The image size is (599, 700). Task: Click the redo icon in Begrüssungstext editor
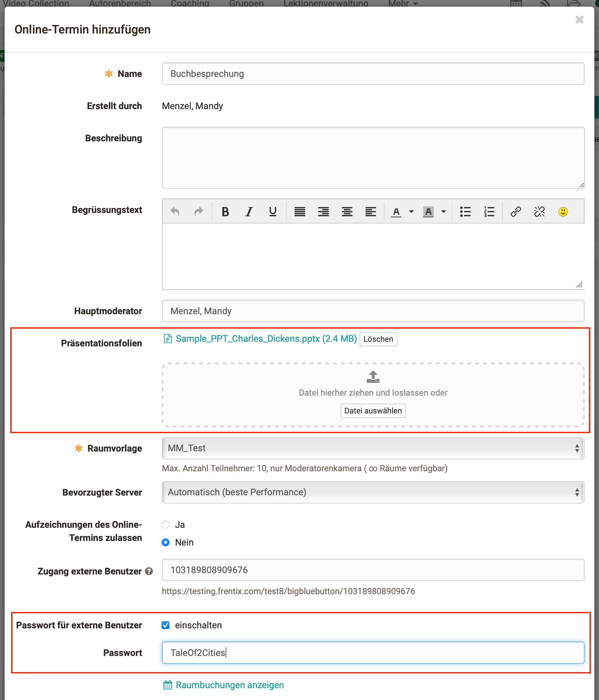coord(199,212)
